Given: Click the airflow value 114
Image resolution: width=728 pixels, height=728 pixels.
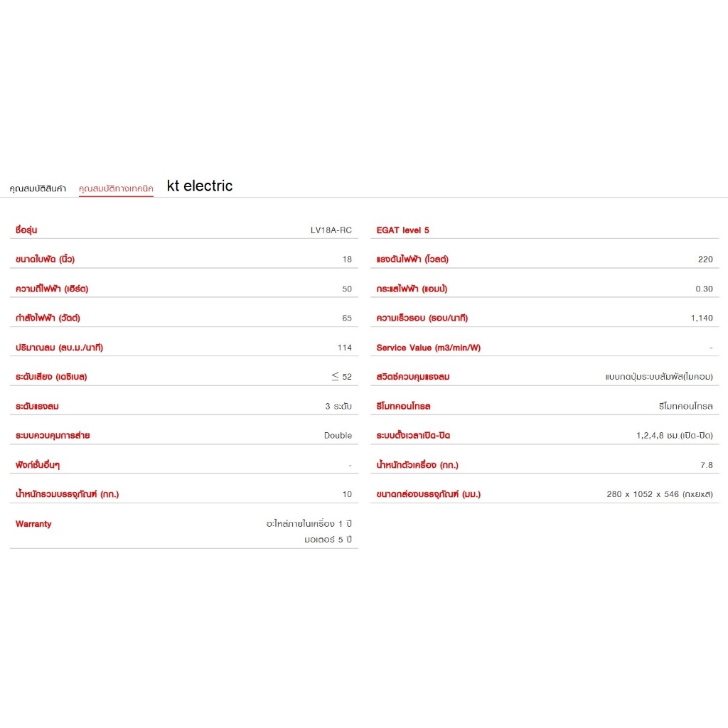Looking at the screenshot, I should pos(344,348).
